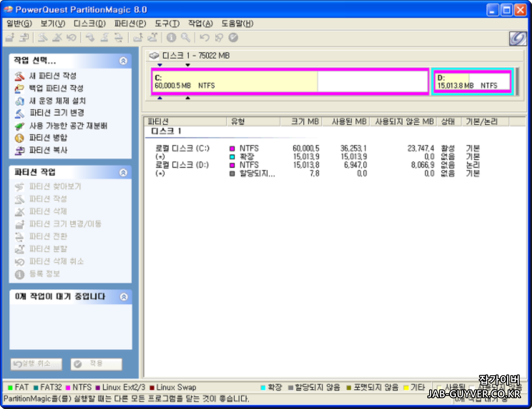Collapse the 작업 선택 panel
Image resolution: width=532 pixels, height=409 pixels.
tap(123, 61)
